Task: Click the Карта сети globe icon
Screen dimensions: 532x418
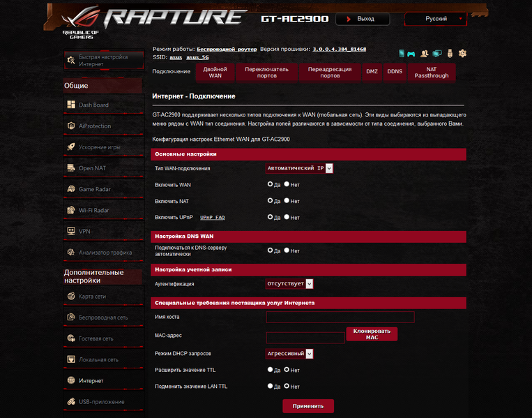Action: pyautogui.click(x=71, y=296)
